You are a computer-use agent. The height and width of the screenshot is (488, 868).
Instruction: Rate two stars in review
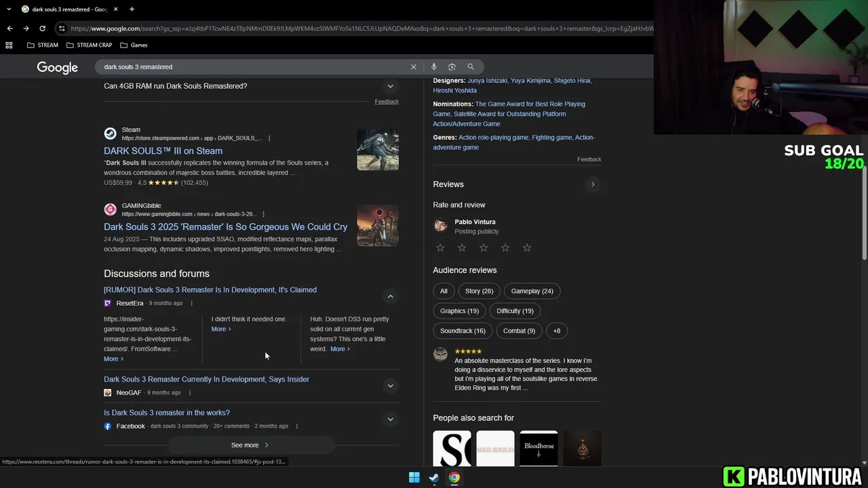point(462,247)
